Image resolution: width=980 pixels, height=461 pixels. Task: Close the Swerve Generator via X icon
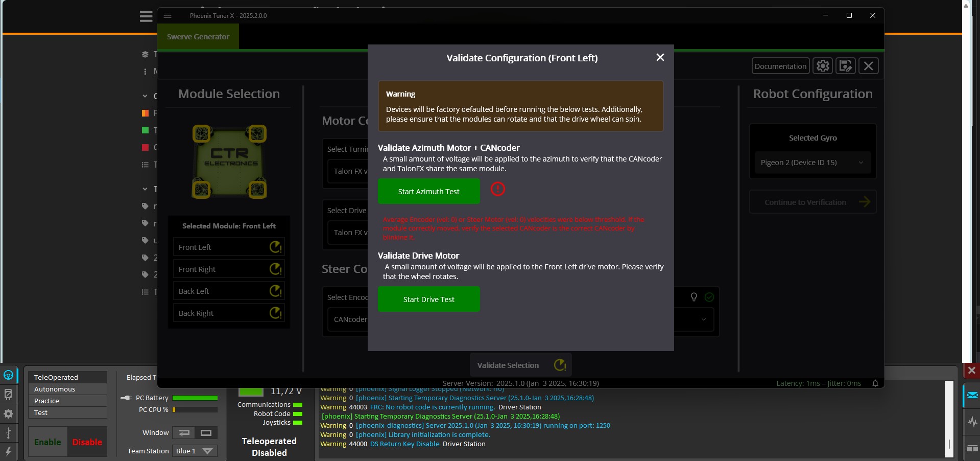click(x=869, y=66)
